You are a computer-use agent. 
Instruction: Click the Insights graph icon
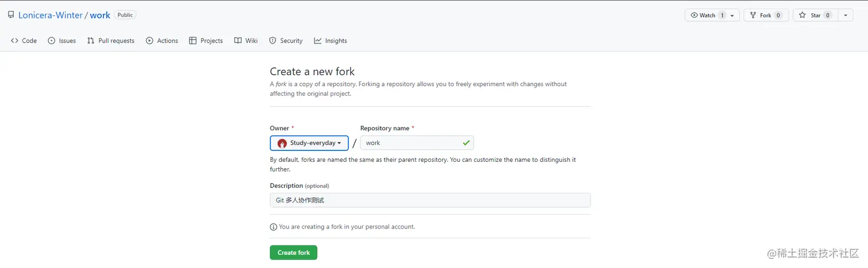pyautogui.click(x=317, y=41)
